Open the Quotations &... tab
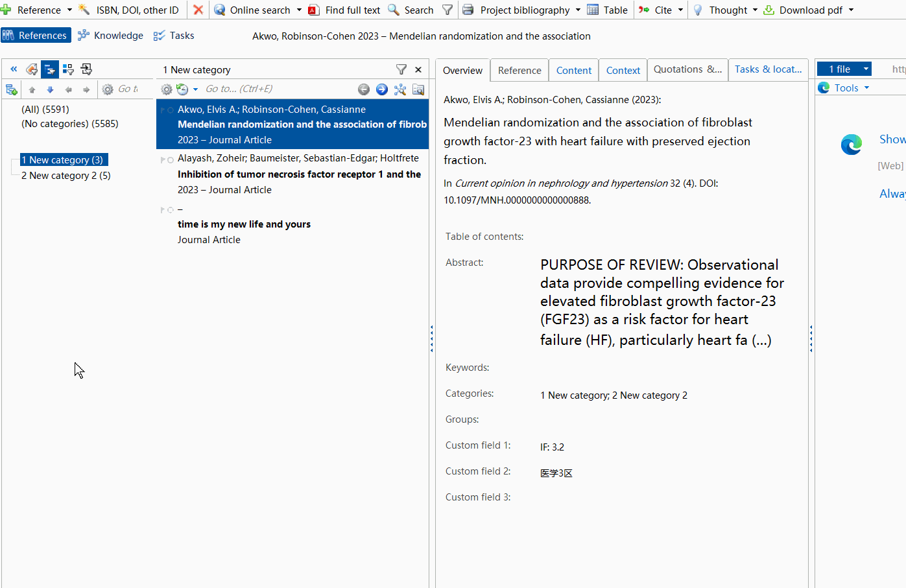The image size is (906, 588). click(x=687, y=69)
